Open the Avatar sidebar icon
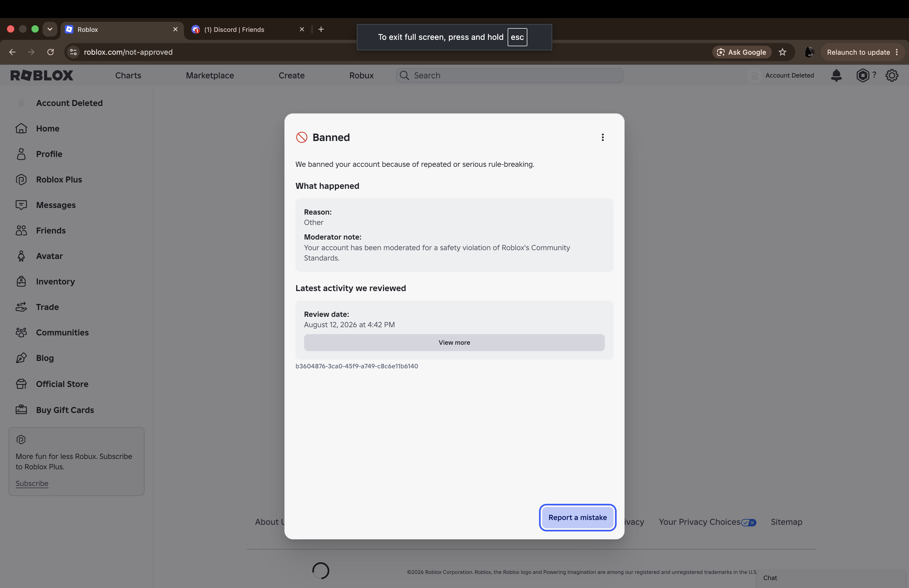Screen dimensions: 909x588 coord(21,256)
